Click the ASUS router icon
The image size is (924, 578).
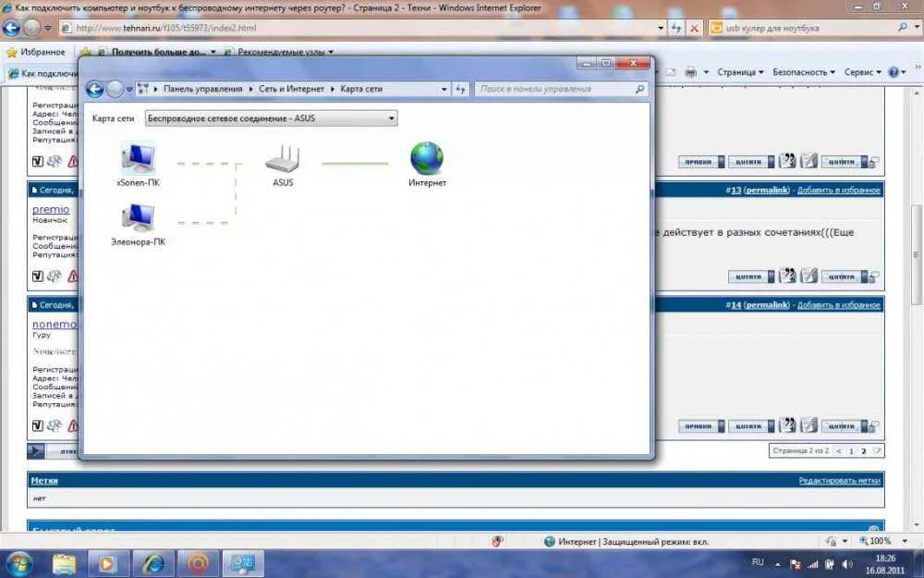coord(283,159)
